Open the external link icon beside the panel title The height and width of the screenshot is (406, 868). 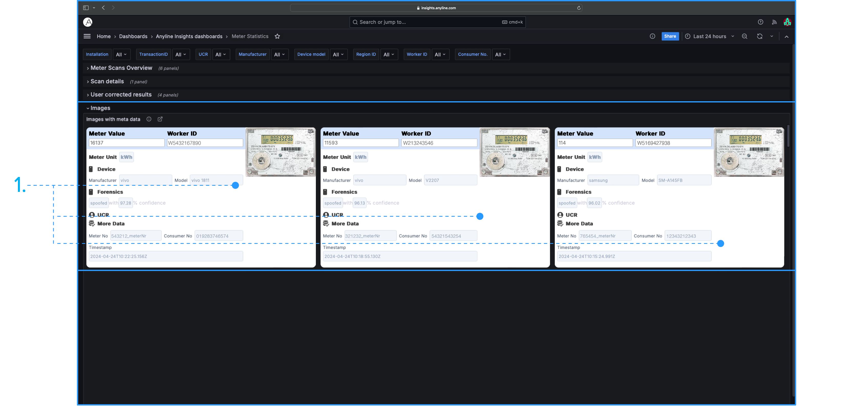[160, 119]
